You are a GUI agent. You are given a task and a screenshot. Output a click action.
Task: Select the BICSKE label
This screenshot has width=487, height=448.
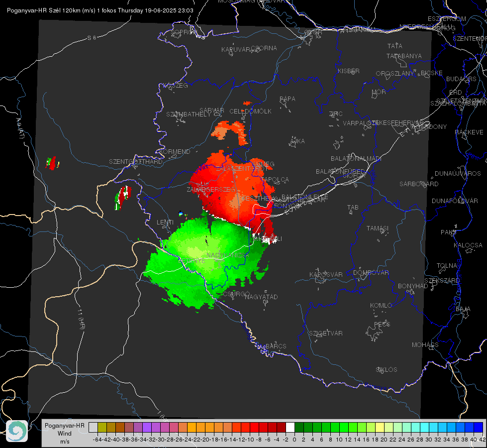pos(432,73)
